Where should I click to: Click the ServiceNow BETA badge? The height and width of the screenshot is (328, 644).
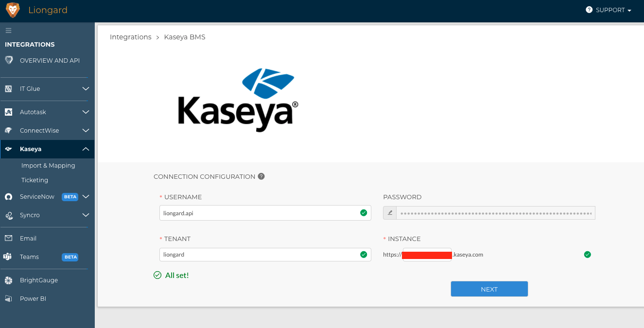pos(70,197)
